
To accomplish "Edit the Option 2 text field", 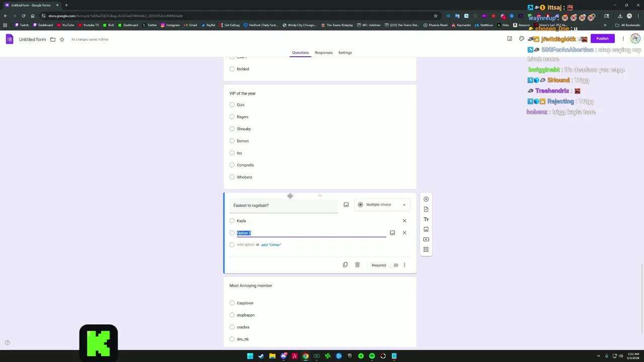I will point(311,233).
